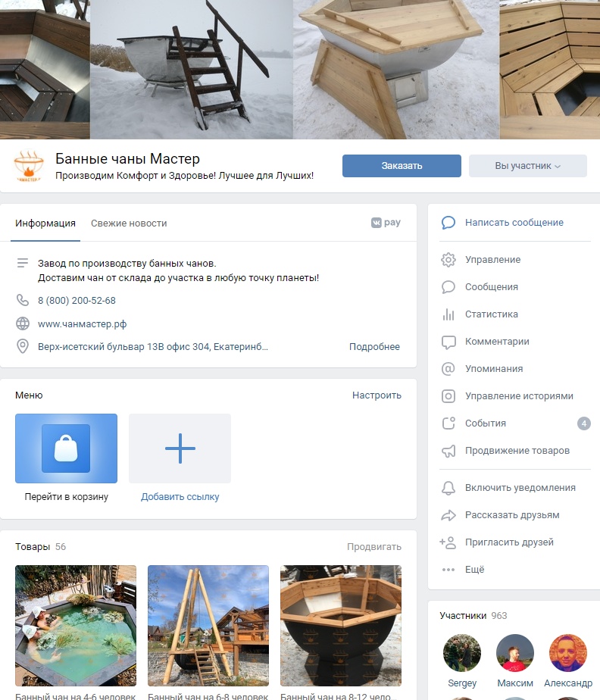
Task: Click the Товары 56 heading
Action: point(40,546)
